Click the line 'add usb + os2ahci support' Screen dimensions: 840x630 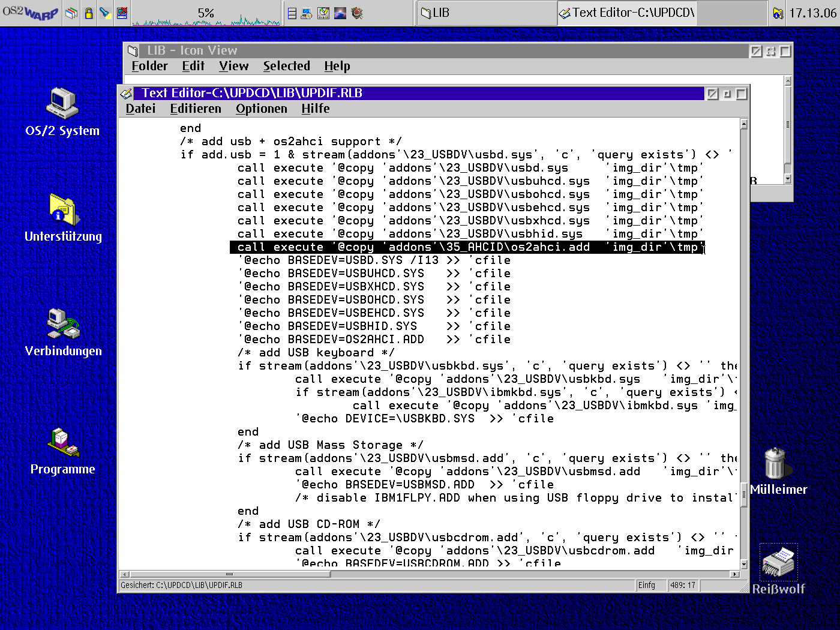291,142
